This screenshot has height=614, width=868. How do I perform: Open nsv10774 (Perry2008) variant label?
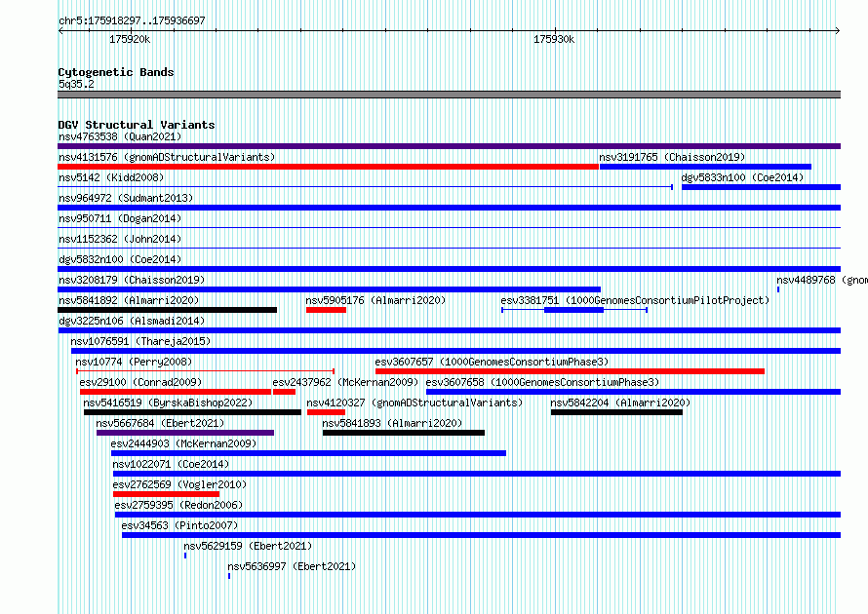134,362
